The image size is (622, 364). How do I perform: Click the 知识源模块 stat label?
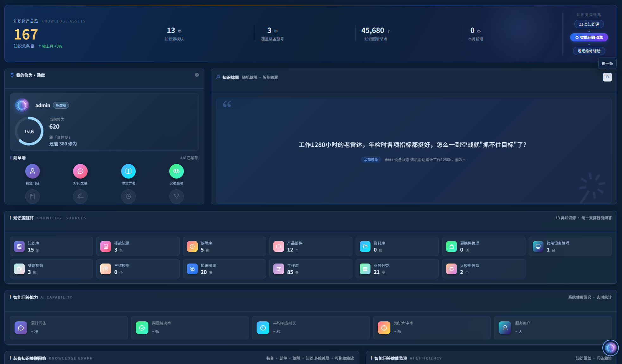[174, 39]
